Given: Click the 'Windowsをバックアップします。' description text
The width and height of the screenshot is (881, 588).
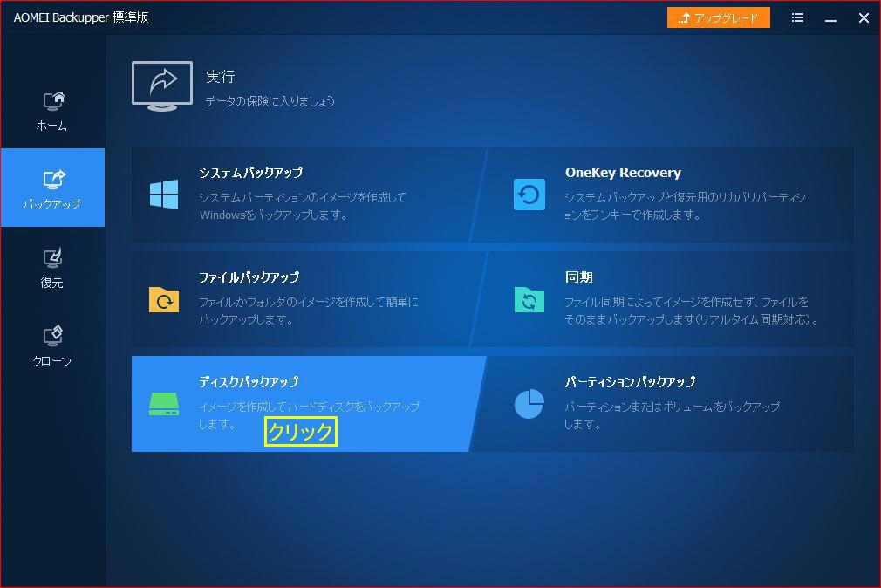Looking at the screenshot, I should (274, 215).
